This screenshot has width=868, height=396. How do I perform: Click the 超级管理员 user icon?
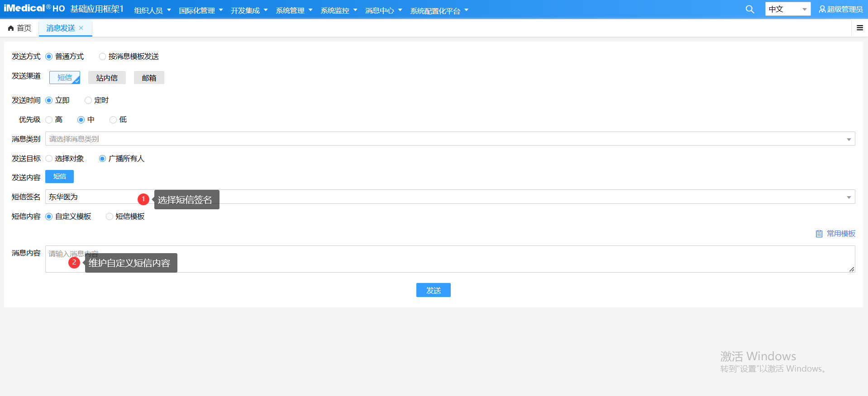pyautogui.click(x=822, y=9)
